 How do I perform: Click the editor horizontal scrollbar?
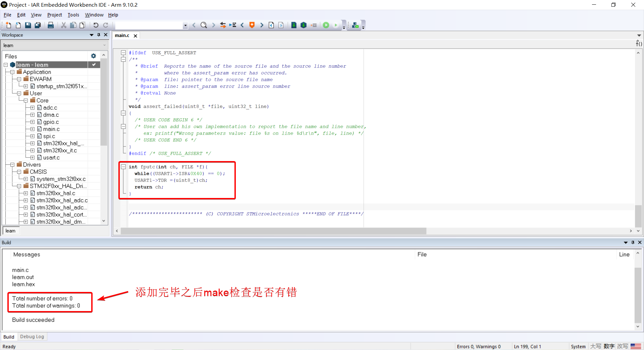click(273, 231)
